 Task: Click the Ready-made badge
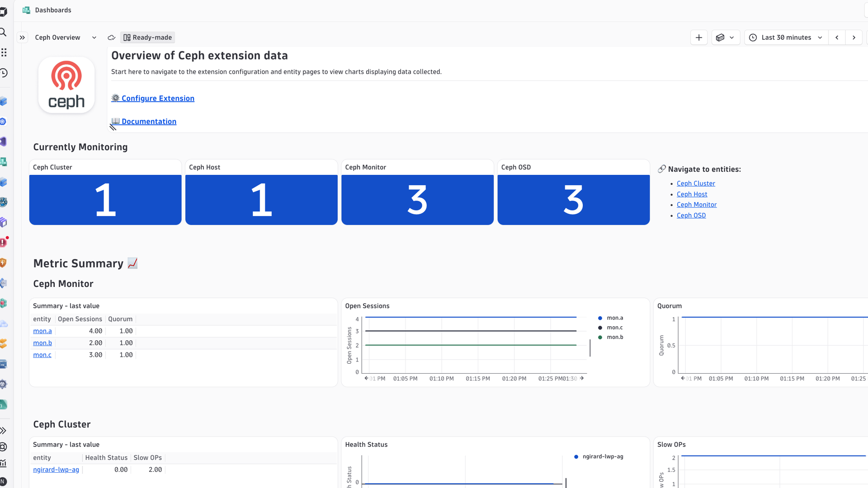[148, 38]
